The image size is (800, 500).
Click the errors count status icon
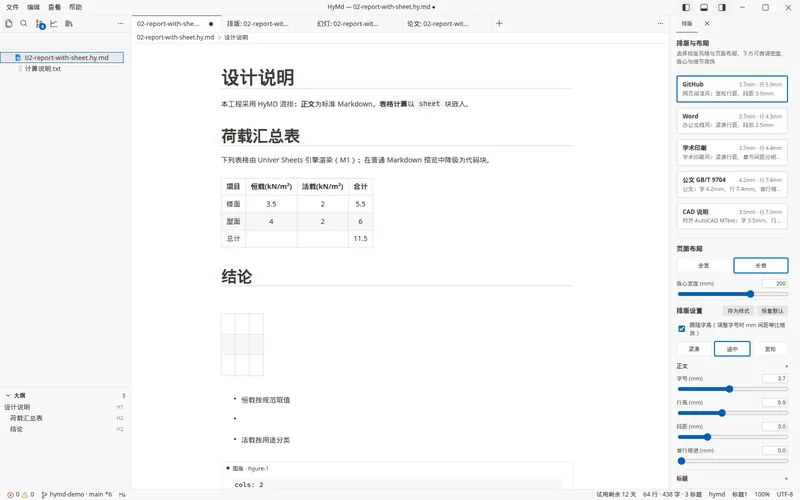point(13,494)
